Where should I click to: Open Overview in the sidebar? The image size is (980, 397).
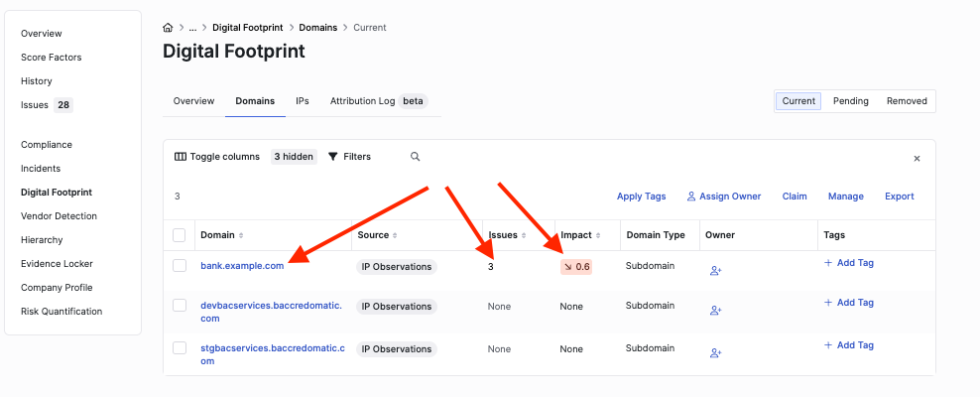(42, 33)
